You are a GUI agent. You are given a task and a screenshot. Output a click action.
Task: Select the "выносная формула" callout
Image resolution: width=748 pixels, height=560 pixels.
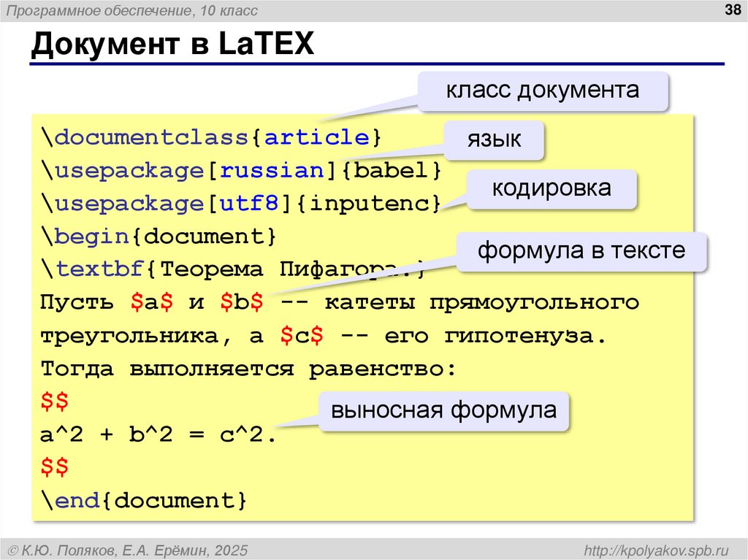click(444, 410)
